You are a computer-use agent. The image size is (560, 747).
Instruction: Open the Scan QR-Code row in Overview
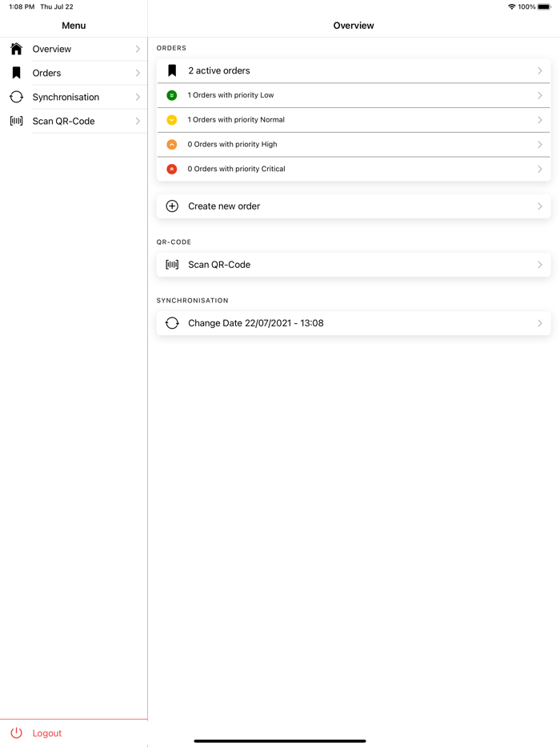[353, 265]
